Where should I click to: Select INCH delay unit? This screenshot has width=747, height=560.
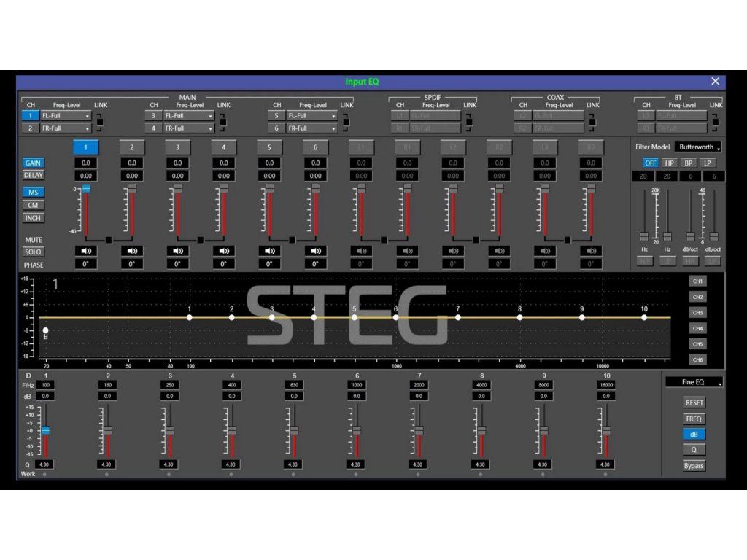click(x=33, y=218)
